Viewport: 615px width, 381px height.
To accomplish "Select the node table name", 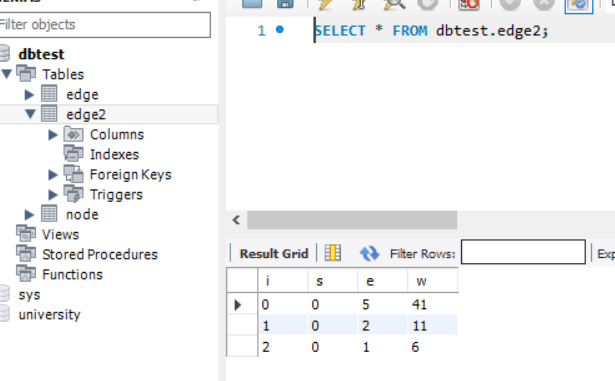I will [82, 215].
